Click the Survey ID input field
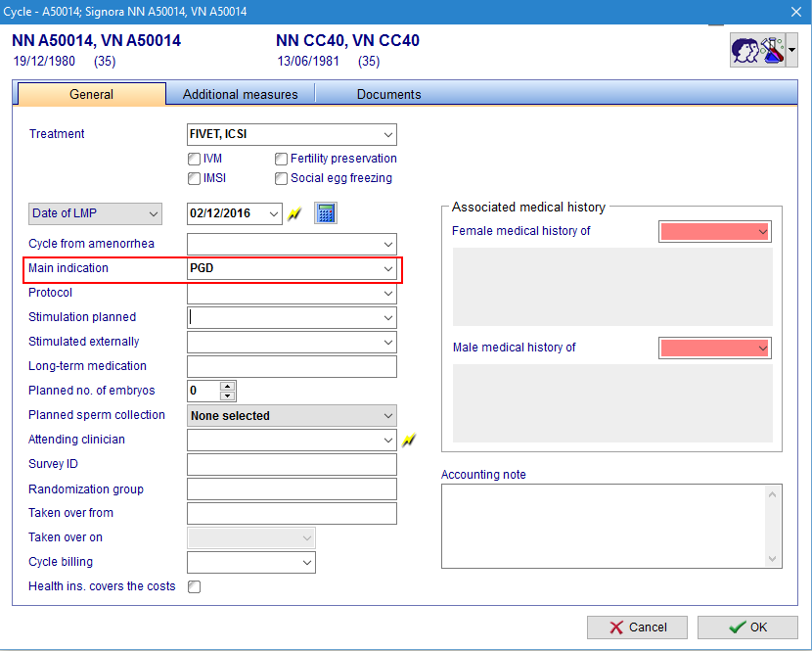The height and width of the screenshot is (651, 812). tap(292, 464)
